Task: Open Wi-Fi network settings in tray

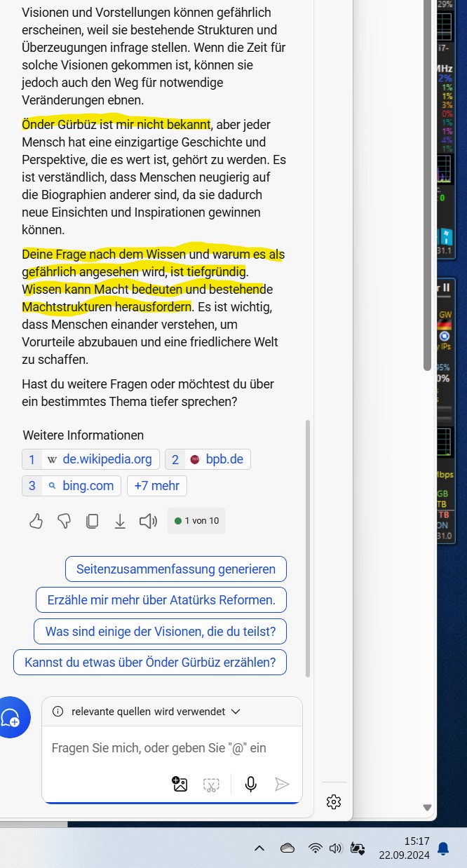Action: click(316, 848)
